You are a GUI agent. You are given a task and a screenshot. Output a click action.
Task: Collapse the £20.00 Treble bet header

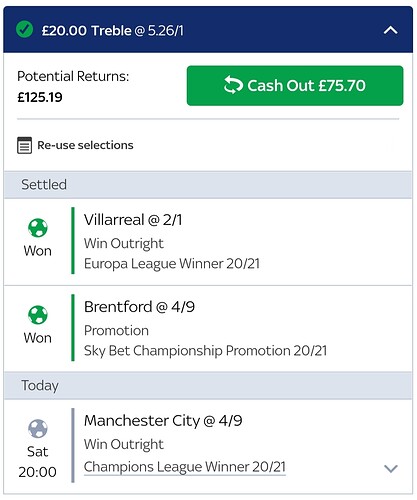(390, 31)
